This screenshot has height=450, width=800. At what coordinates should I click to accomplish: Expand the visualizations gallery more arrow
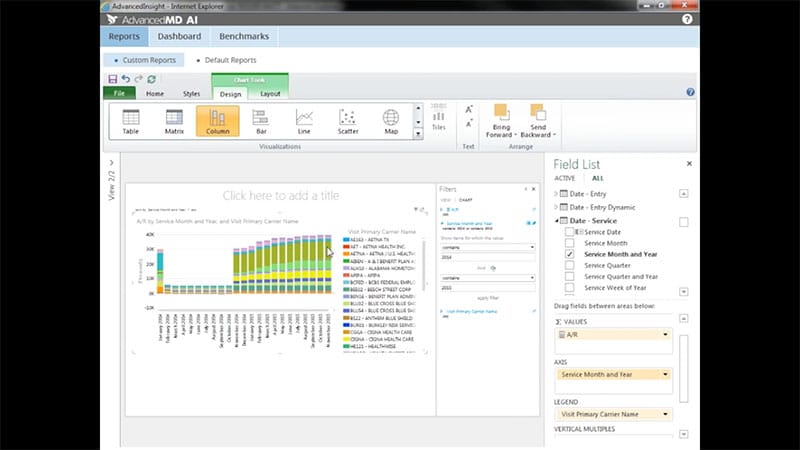(x=418, y=134)
